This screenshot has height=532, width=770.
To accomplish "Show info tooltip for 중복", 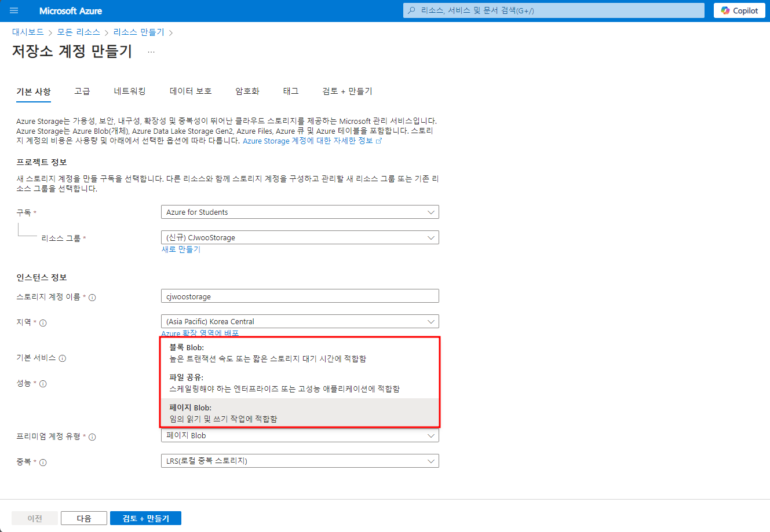I will 43,463.
